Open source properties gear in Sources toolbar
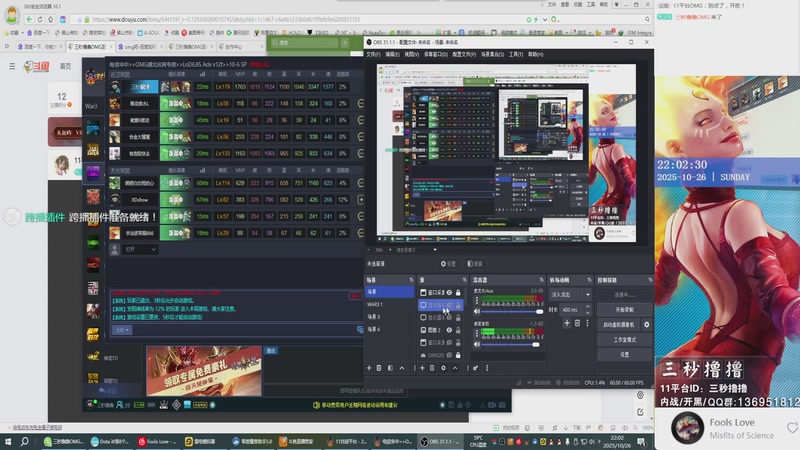The image size is (800, 450). [x=443, y=368]
